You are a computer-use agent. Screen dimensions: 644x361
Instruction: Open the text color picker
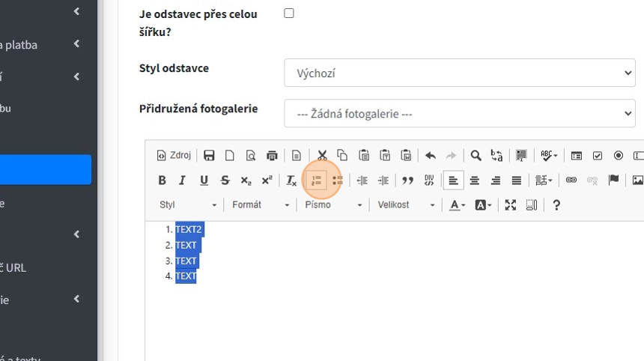point(457,205)
